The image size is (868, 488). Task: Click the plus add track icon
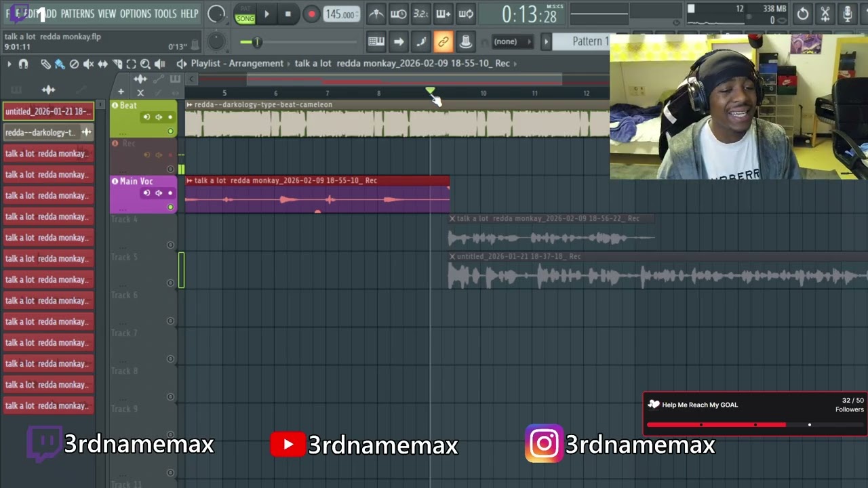click(121, 92)
